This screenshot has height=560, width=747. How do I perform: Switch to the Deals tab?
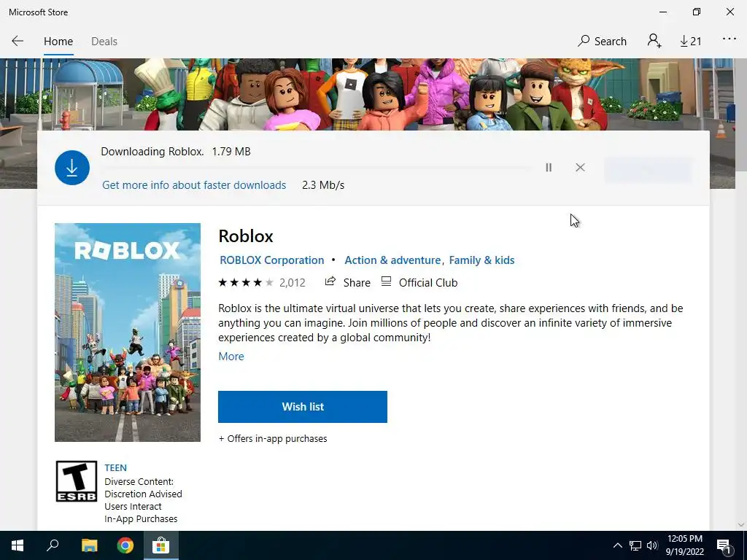pos(104,42)
